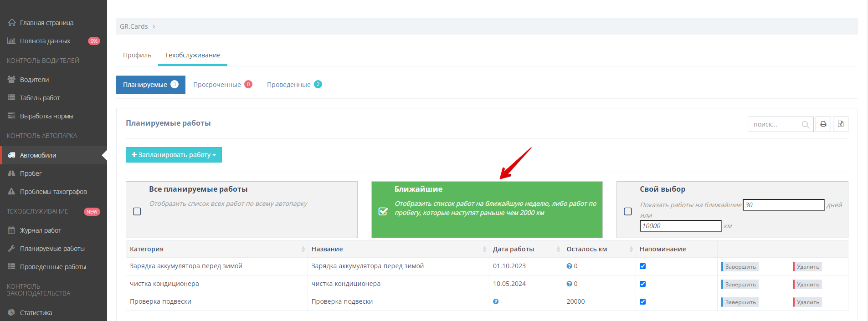Click Завершить for Зарядка аккумулятора row
This screenshot has height=321, width=868.
(x=740, y=267)
